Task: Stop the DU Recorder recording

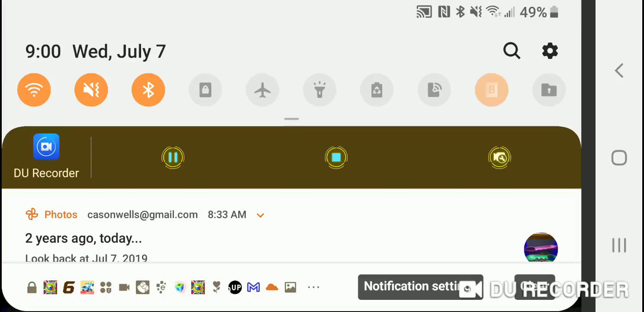Action: (336, 157)
